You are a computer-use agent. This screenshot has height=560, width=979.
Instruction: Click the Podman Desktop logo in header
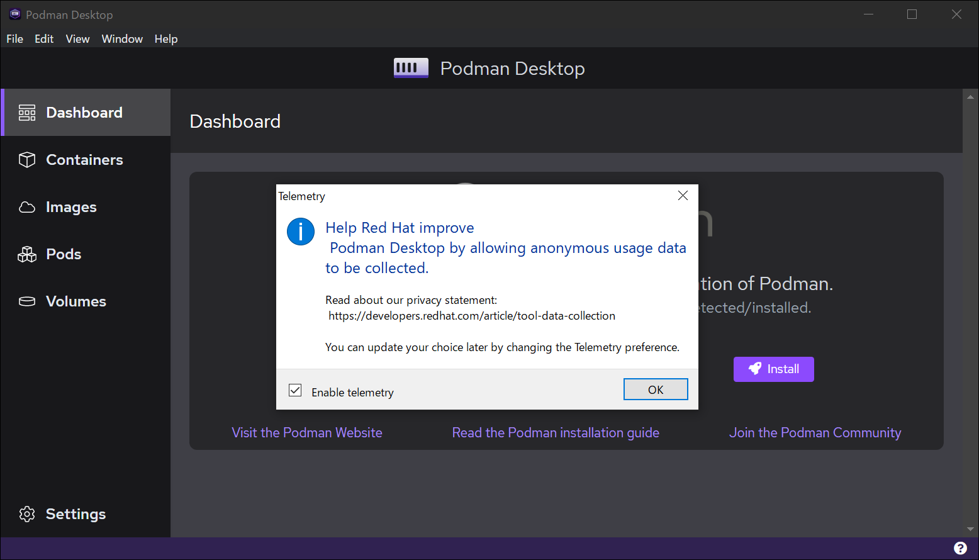click(x=411, y=68)
